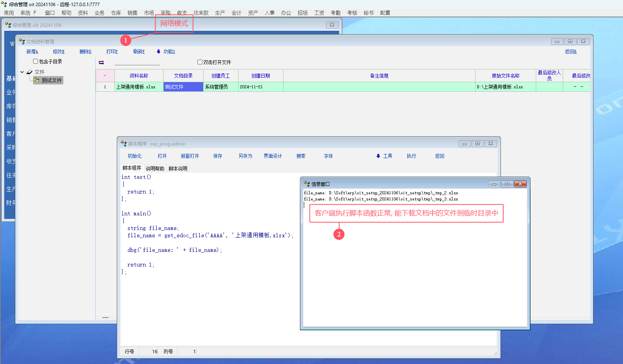The height and width of the screenshot is (364, 623).
Task: Click the 新增 button in document manager
Action: [x=32, y=51]
